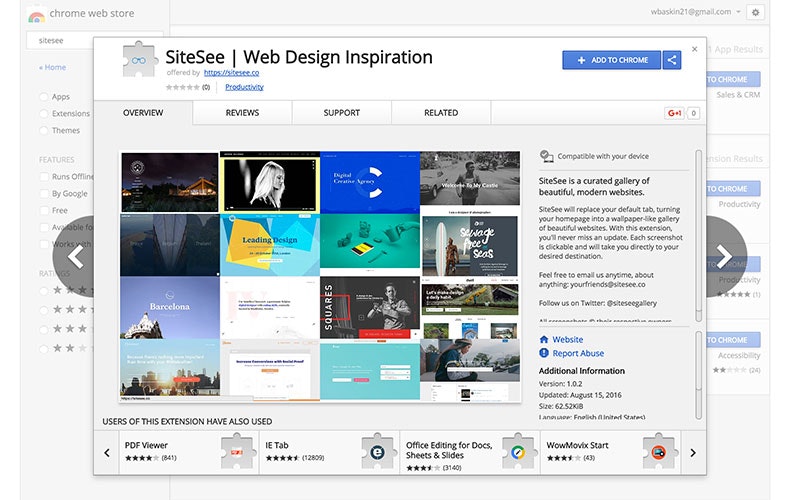This screenshot has height=500, width=800.
Task: Click the description panel scrollbar
Action: 698,235
